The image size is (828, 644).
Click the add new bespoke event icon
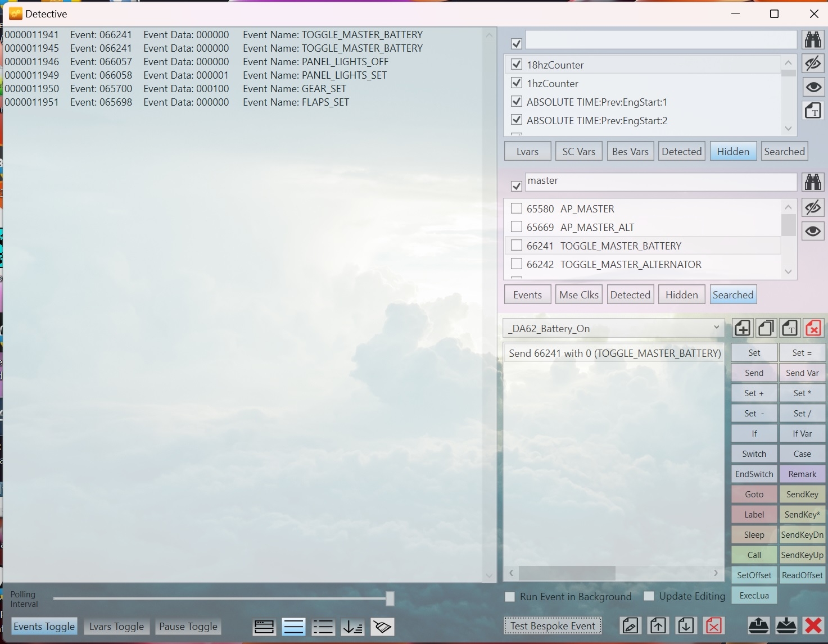click(743, 328)
